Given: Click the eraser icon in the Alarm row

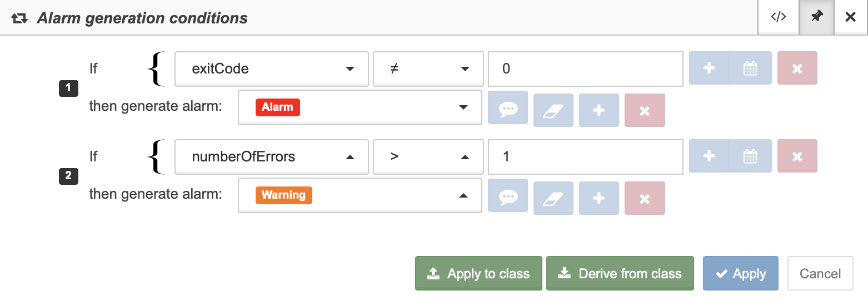Looking at the screenshot, I should coord(553,111).
